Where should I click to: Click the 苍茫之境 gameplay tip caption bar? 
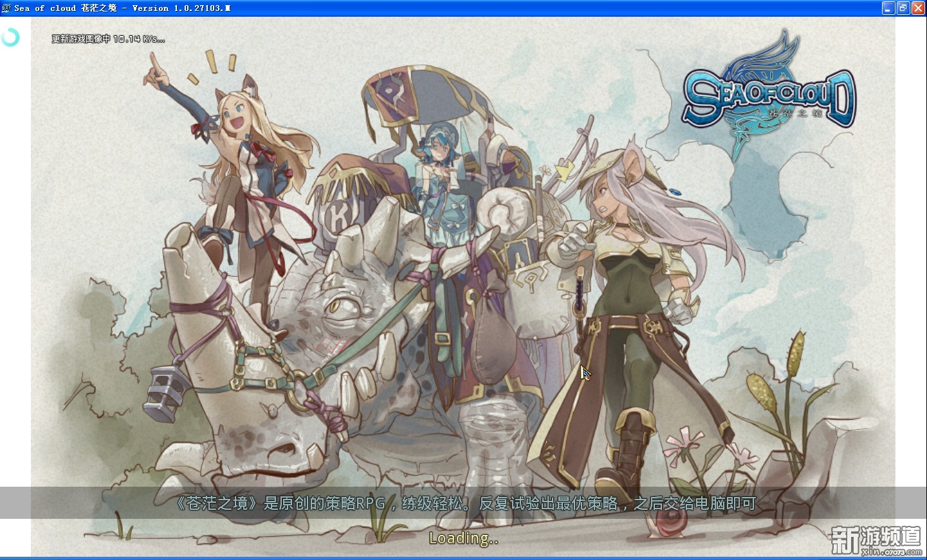[x=463, y=503]
